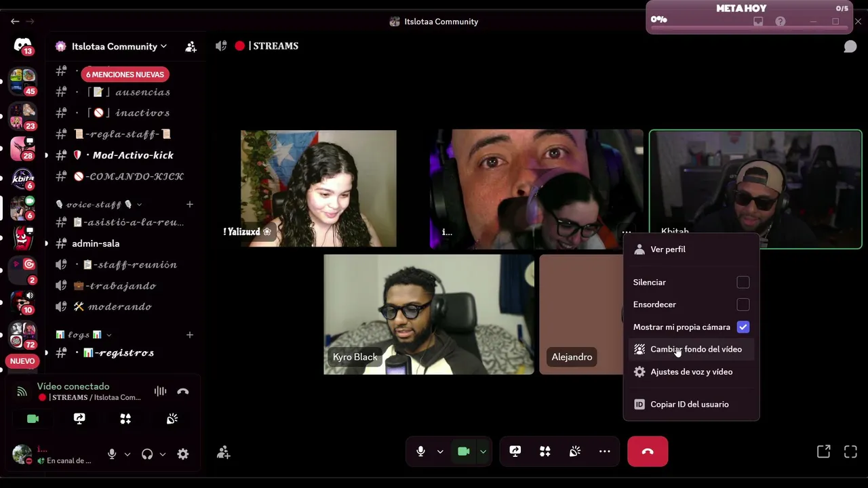Open the inactivos channel

tap(125, 113)
